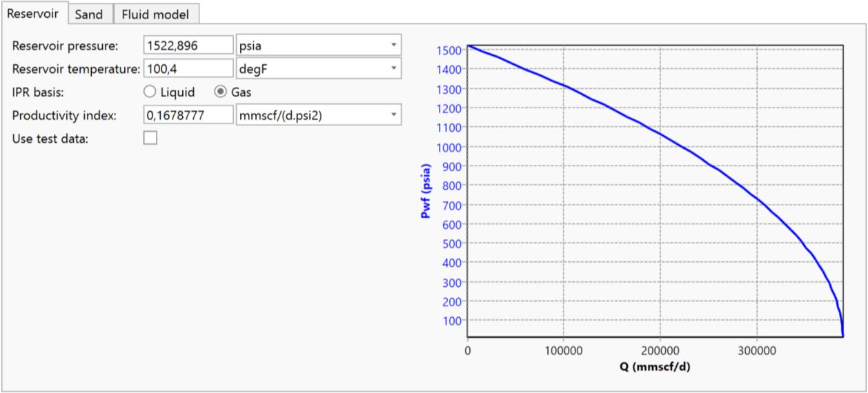
Task: Open the mmscf/(d.psi2) unit dropdown
Action: coord(318,115)
